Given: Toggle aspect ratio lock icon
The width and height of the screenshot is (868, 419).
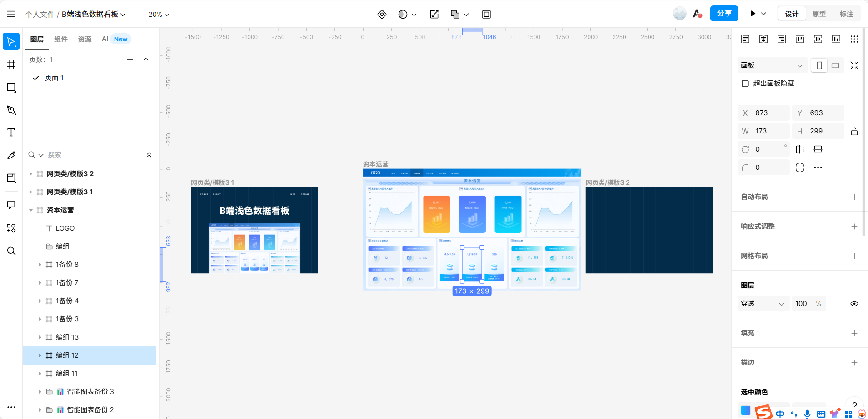Looking at the screenshot, I should (854, 131).
